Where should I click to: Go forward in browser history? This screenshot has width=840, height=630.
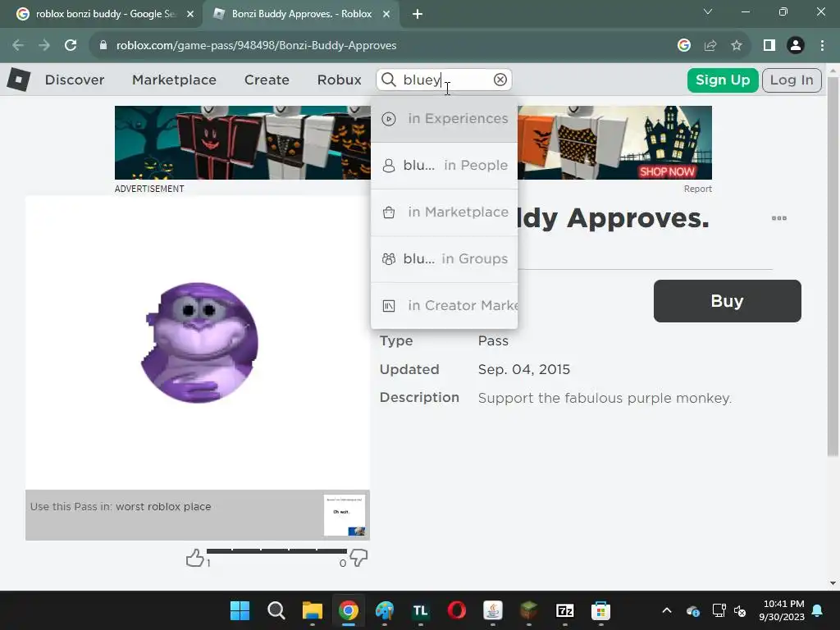[44, 45]
